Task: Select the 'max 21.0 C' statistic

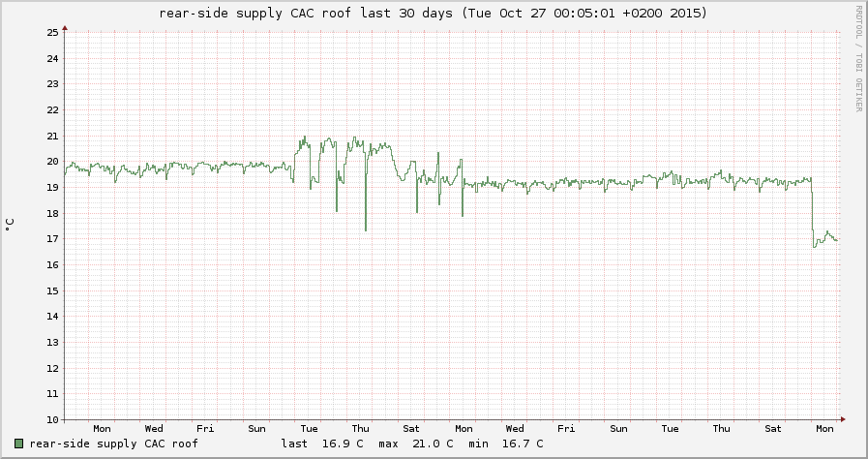Action: [416, 444]
